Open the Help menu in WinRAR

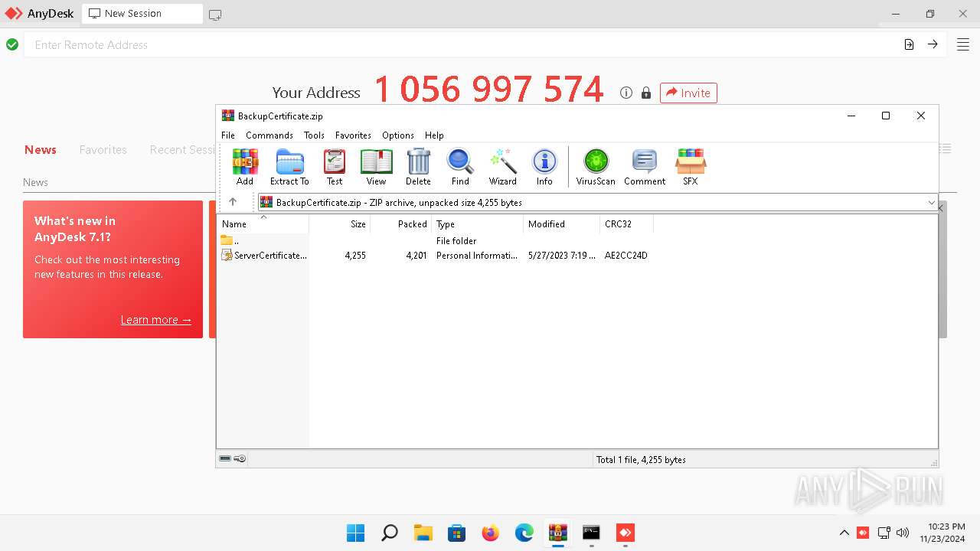pos(434,135)
